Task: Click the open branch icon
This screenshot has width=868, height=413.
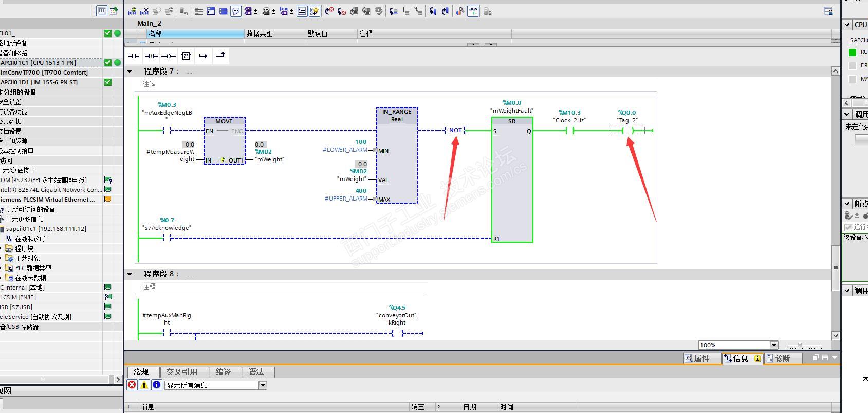Action: pyautogui.click(x=203, y=56)
